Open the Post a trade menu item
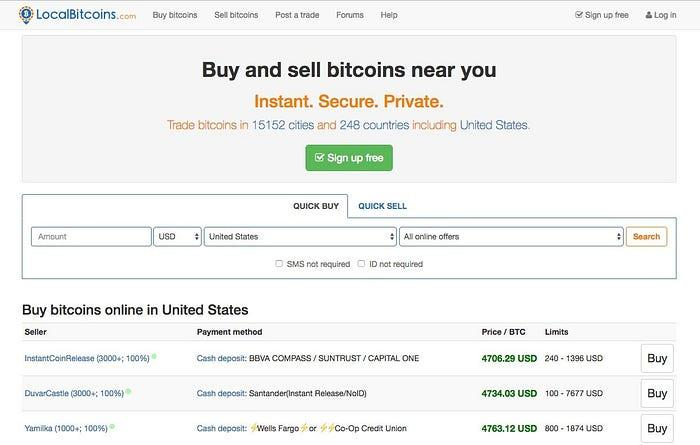Image resolution: width=700 pixels, height=445 pixels. point(297,15)
